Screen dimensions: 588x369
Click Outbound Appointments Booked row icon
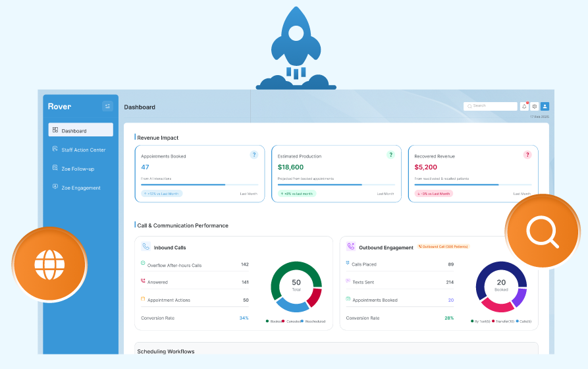pos(348,298)
